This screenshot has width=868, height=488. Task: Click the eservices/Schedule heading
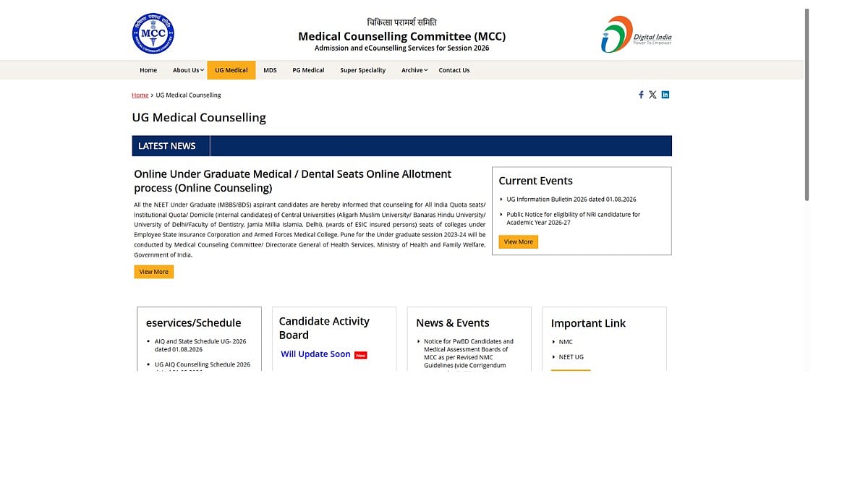tap(193, 323)
